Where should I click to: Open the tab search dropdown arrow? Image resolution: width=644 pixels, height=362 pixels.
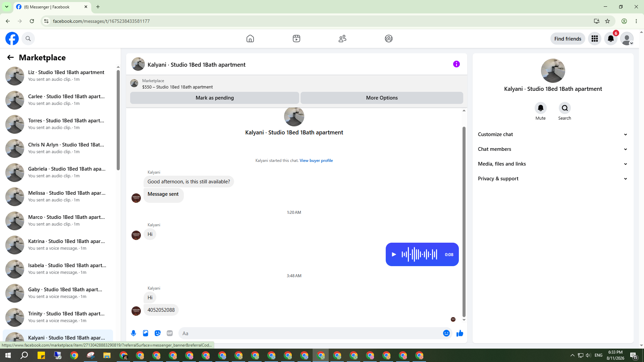tap(7, 7)
